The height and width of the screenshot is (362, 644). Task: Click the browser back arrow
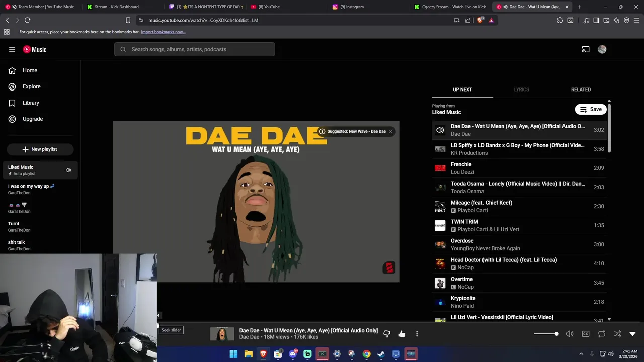tap(7, 20)
